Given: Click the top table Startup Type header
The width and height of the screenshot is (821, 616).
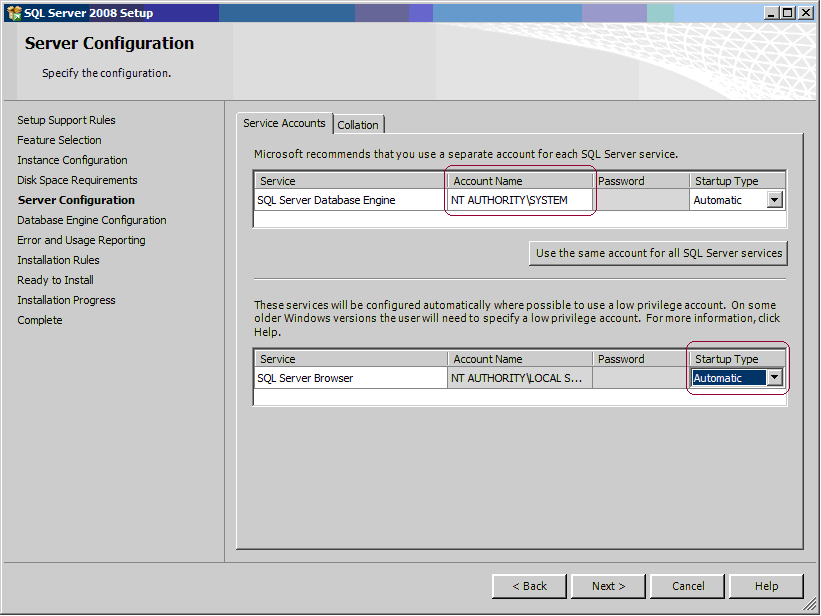Looking at the screenshot, I should pyautogui.click(x=738, y=181).
